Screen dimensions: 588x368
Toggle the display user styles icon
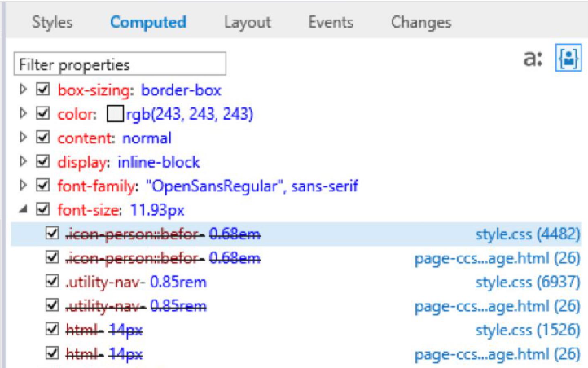(568, 58)
